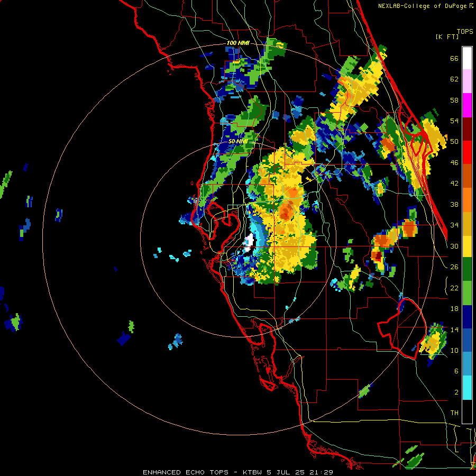Click legend value 10

(x=454, y=351)
